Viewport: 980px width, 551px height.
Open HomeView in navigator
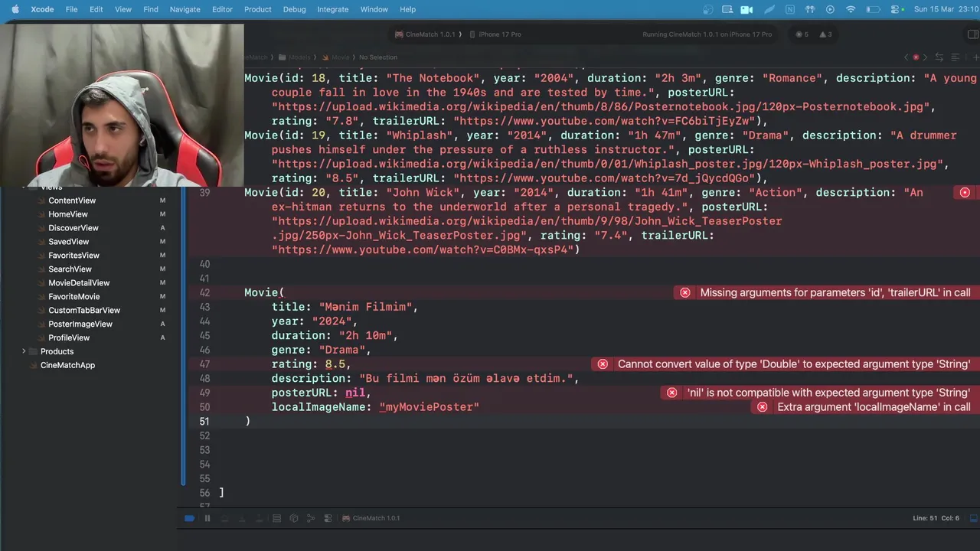(x=68, y=214)
